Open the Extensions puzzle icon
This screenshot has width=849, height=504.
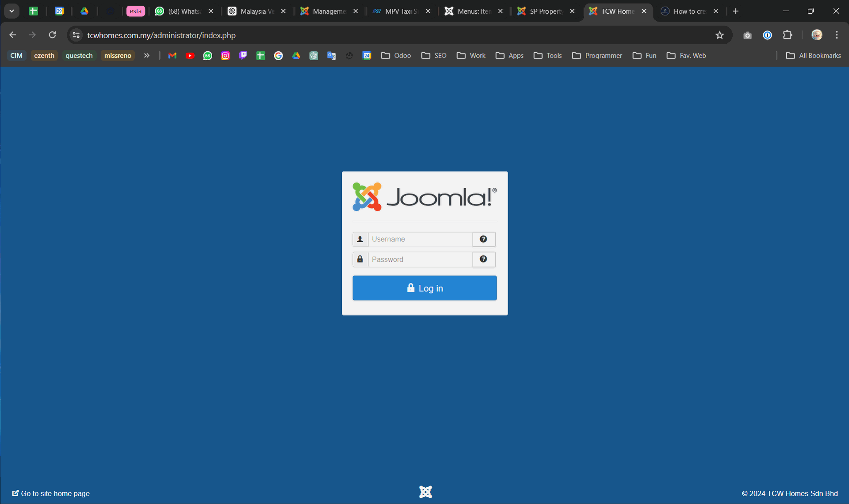(788, 35)
